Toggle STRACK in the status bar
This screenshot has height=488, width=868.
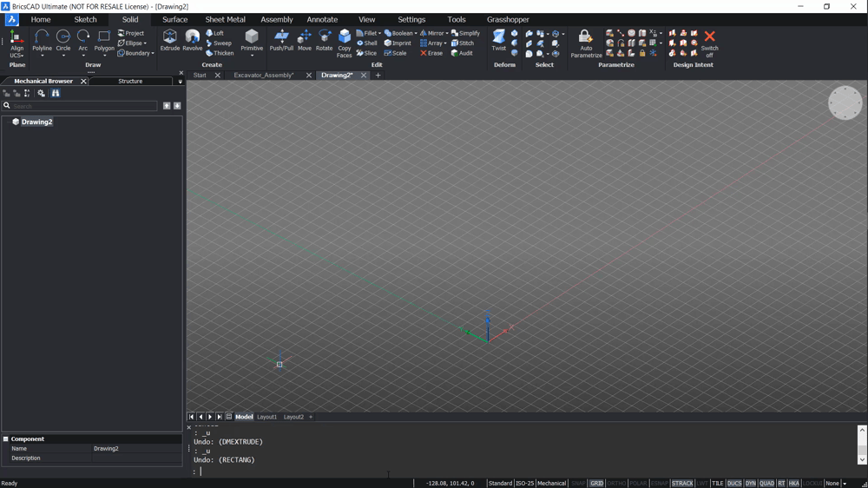click(682, 483)
